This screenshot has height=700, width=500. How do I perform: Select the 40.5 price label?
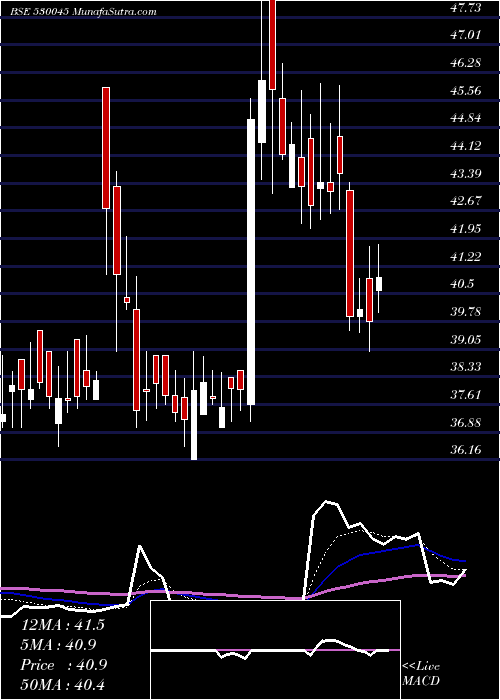(462, 284)
